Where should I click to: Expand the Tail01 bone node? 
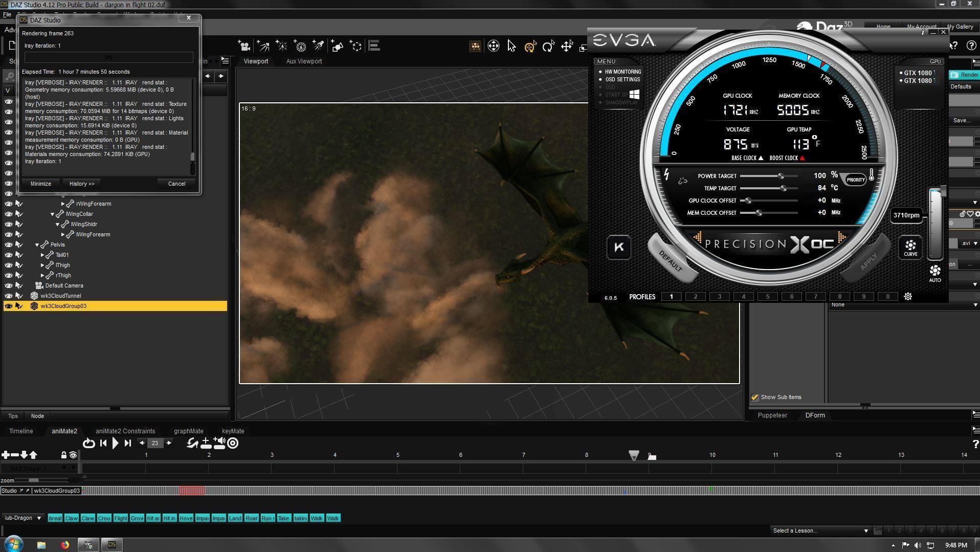tap(42, 255)
